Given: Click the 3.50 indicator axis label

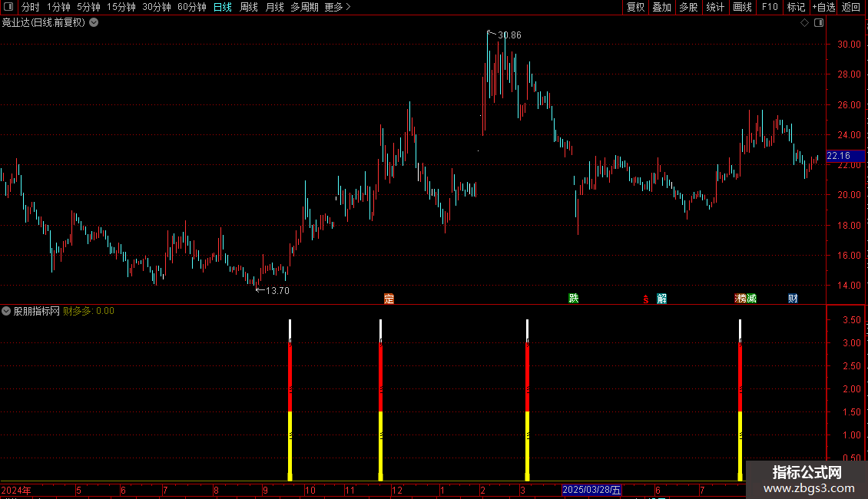Looking at the screenshot, I should (x=851, y=320).
